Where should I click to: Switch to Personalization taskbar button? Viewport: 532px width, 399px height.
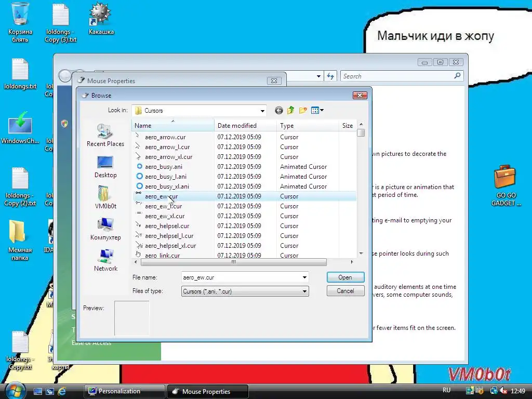tap(125, 391)
